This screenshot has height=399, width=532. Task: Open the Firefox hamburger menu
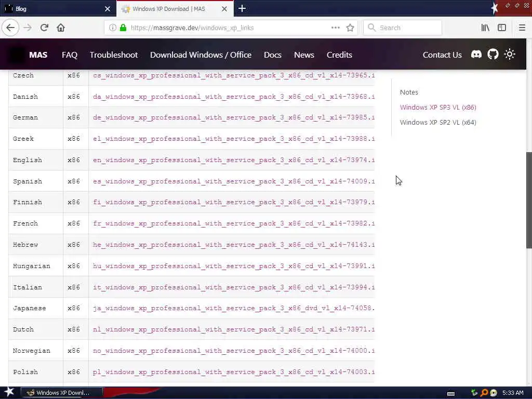click(522, 28)
